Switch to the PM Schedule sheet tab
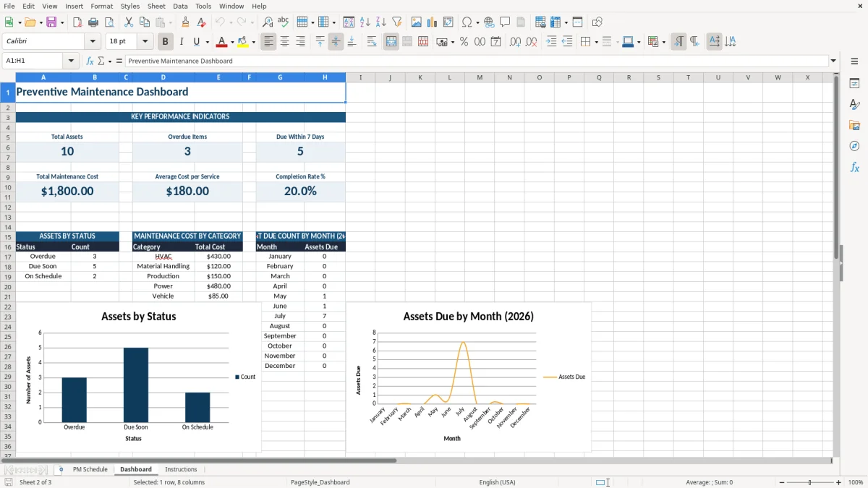The height and width of the screenshot is (488, 868). click(x=90, y=469)
